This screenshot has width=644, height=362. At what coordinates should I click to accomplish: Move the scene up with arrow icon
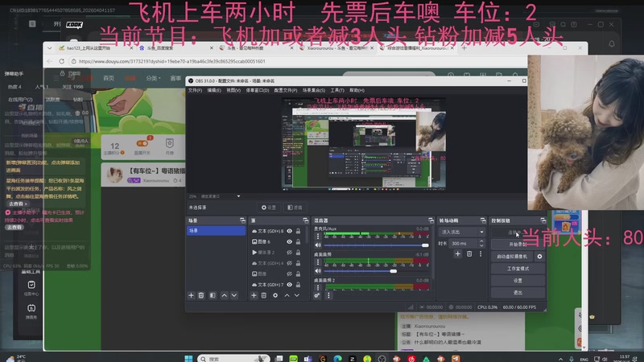[x=225, y=295]
